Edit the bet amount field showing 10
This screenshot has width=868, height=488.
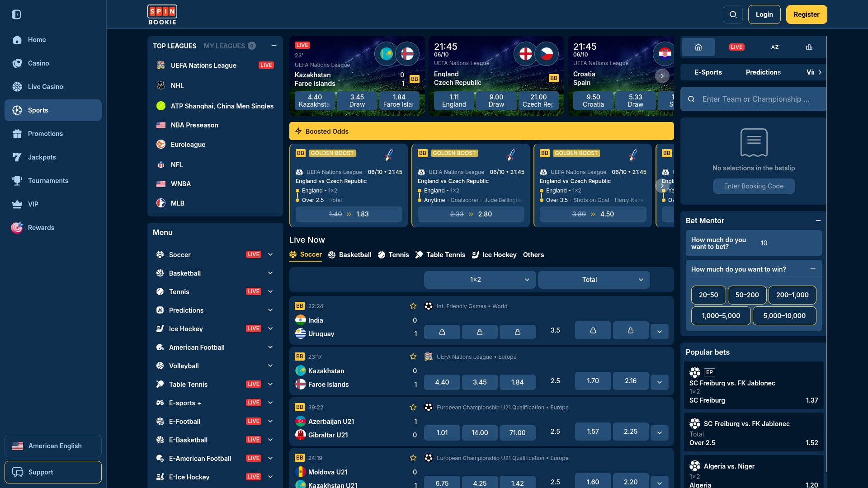click(789, 243)
